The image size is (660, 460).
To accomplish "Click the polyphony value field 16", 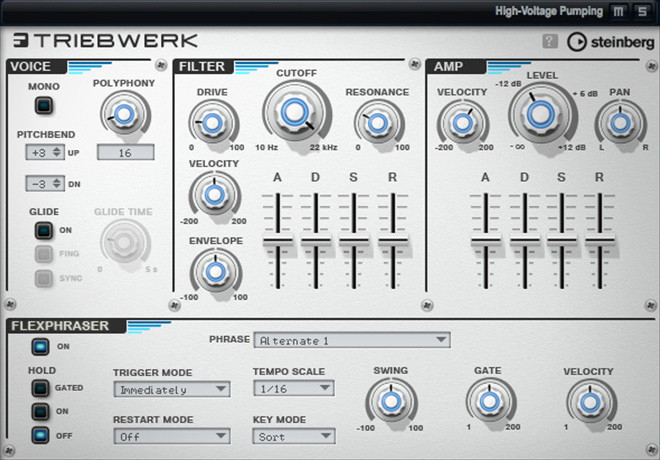I will click(125, 152).
